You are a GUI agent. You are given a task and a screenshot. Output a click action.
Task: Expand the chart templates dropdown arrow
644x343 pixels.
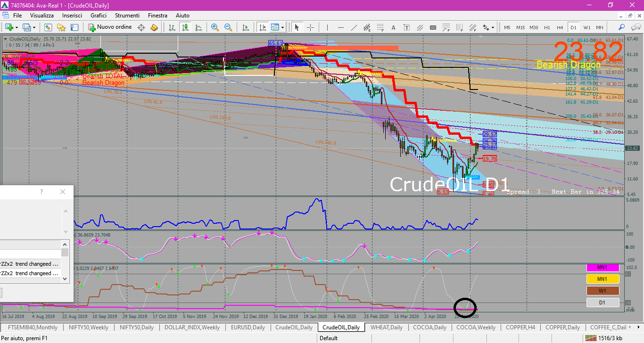tap(283, 27)
